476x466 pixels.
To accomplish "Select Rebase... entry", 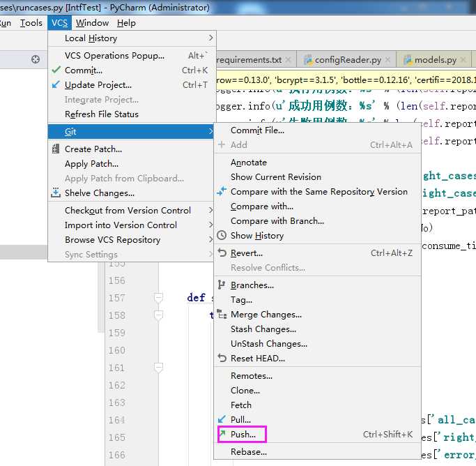I will (318, 452).
